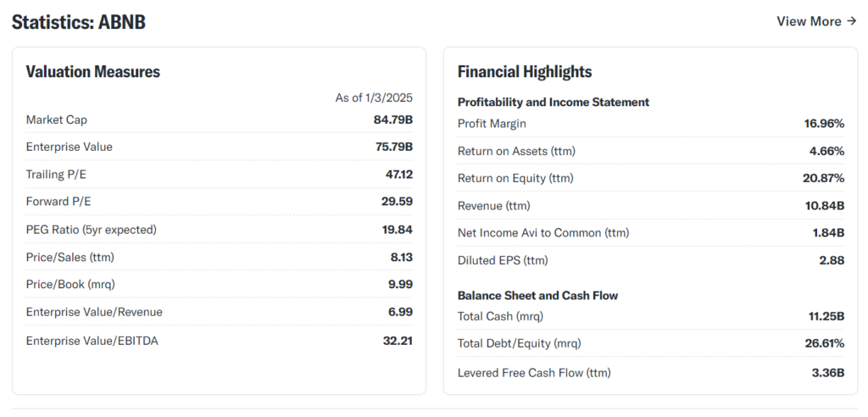Click the arrow icon beside View More
868x417 pixels.
851,21
